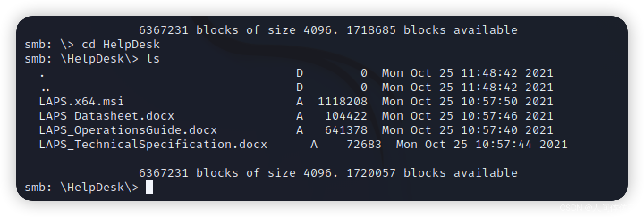The width and height of the screenshot is (644, 217).
Task: Click the 'D' attribute of the dot entry
Action: (300, 73)
